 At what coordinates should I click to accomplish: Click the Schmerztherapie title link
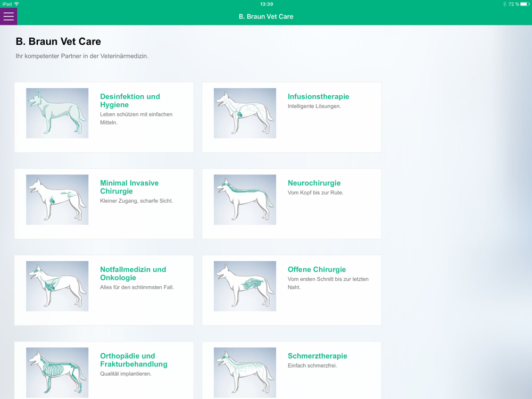click(x=318, y=356)
